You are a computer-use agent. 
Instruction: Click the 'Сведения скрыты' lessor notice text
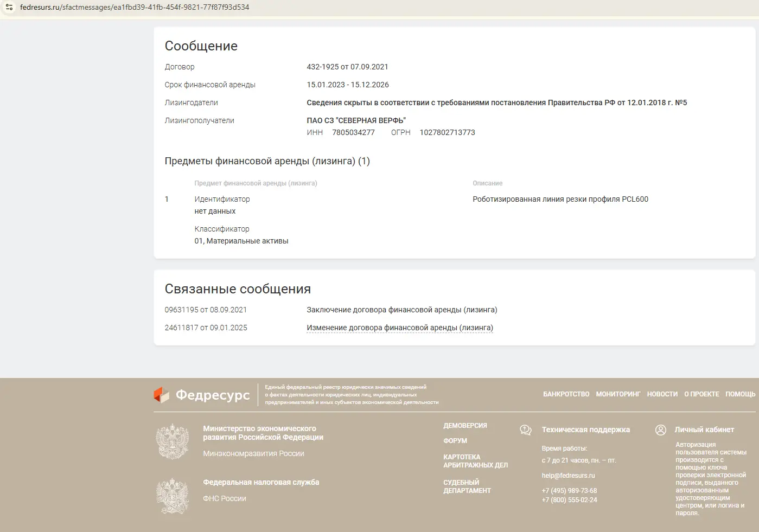click(x=497, y=102)
